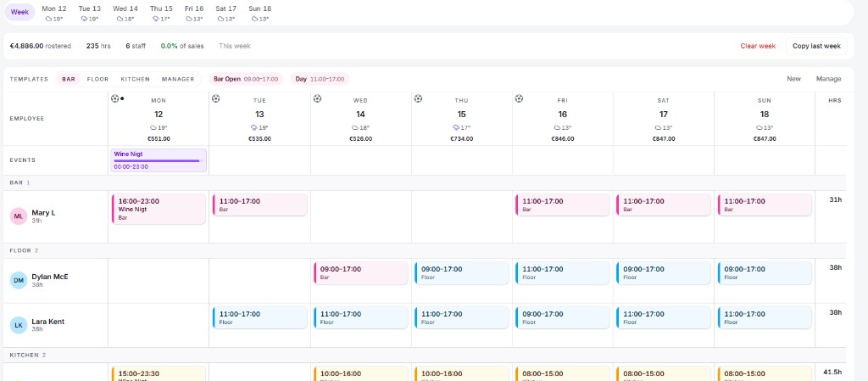
Task: Click the football icon on Tuesday column
Action: coord(216,98)
